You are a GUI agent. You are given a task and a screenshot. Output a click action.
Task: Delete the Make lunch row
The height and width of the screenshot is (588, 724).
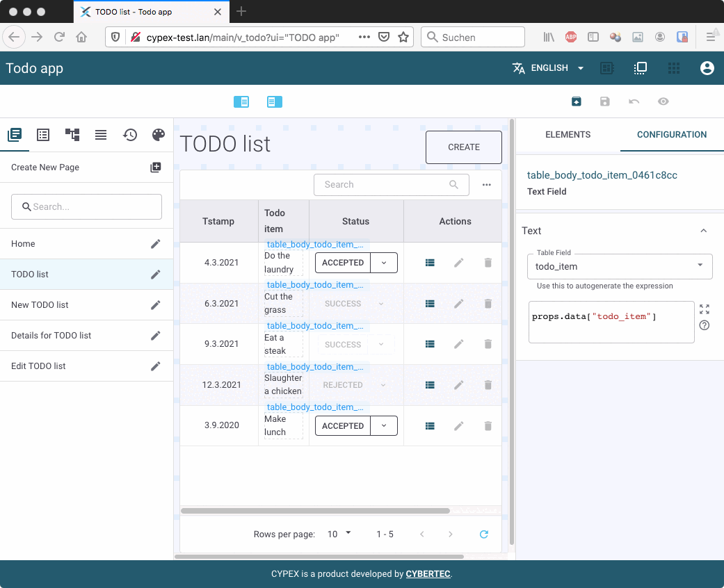488,425
